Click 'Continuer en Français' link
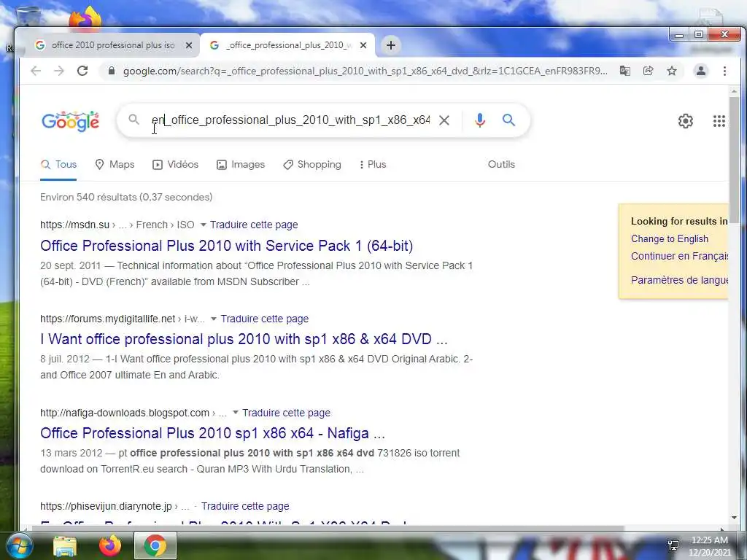The image size is (747, 560). click(x=679, y=256)
